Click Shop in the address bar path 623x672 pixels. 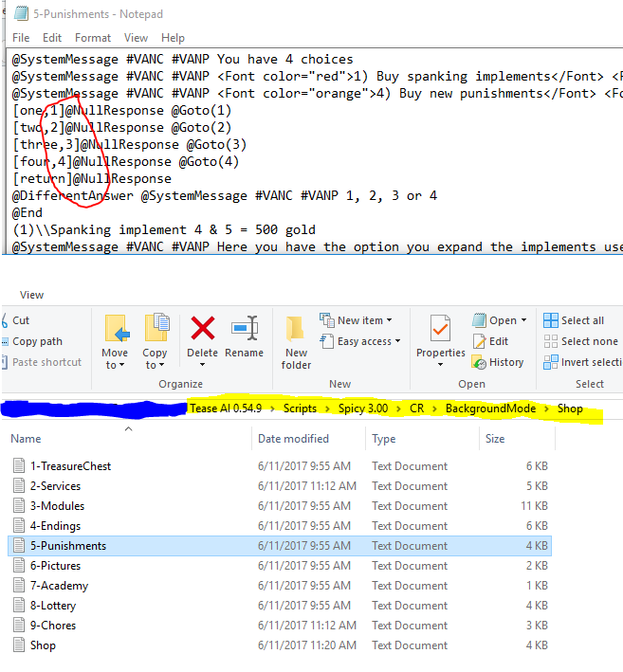coord(570,409)
